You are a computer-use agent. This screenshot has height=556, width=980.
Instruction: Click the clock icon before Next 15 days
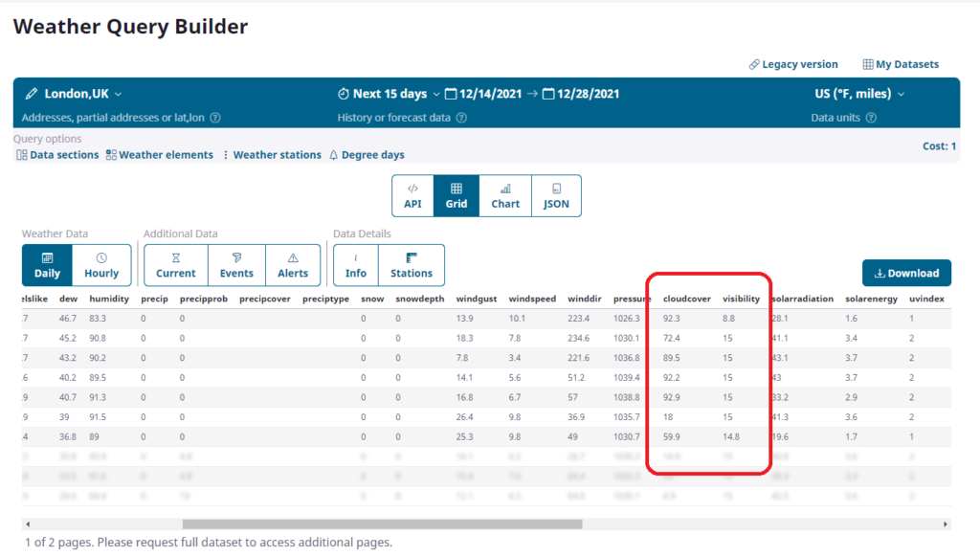coord(344,94)
